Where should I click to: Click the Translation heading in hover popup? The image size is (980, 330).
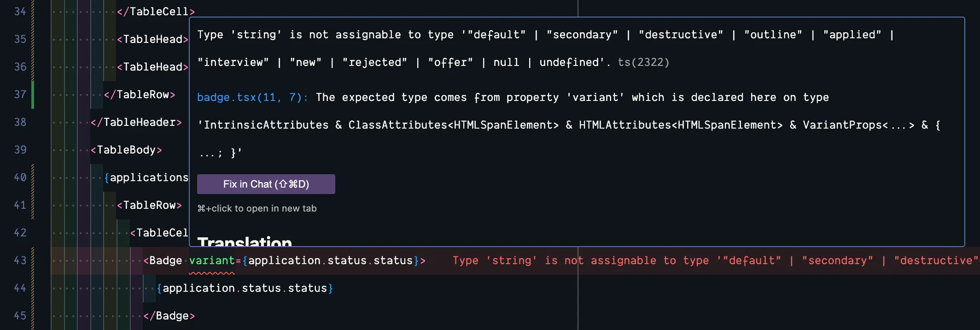[245, 241]
